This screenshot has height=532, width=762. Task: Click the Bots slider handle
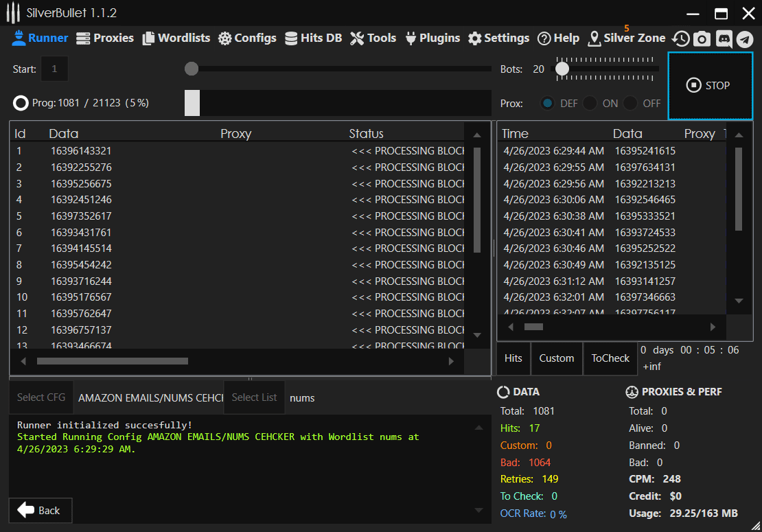562,69
